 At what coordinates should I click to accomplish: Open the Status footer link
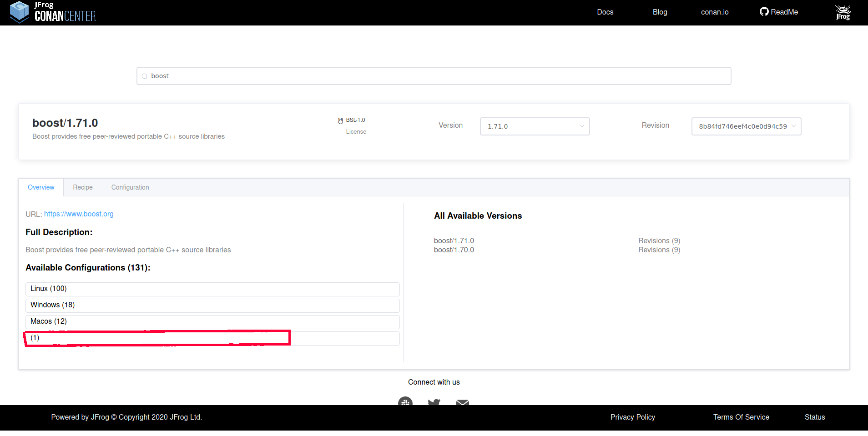[815, 417]
